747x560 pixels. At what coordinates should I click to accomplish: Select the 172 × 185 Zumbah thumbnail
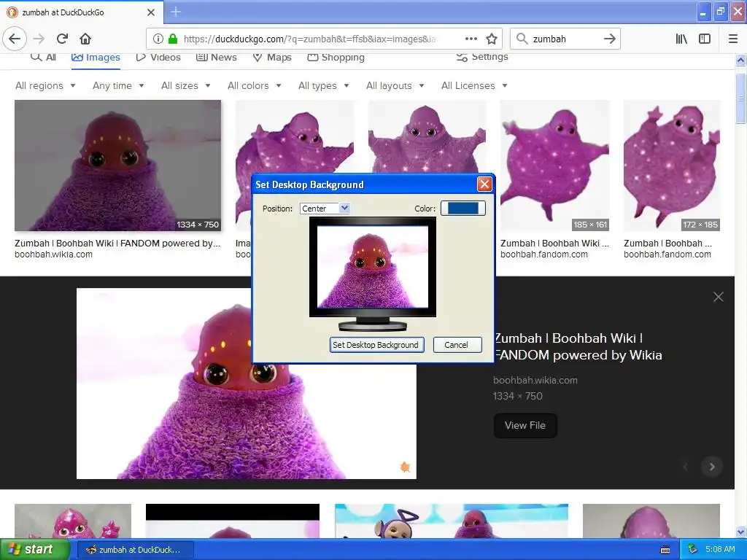point(671,166)
